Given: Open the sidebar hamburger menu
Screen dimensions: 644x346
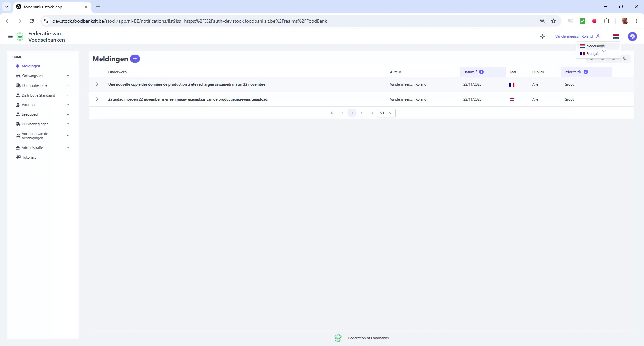Looking at the screenshot, I should coord(10,36).
